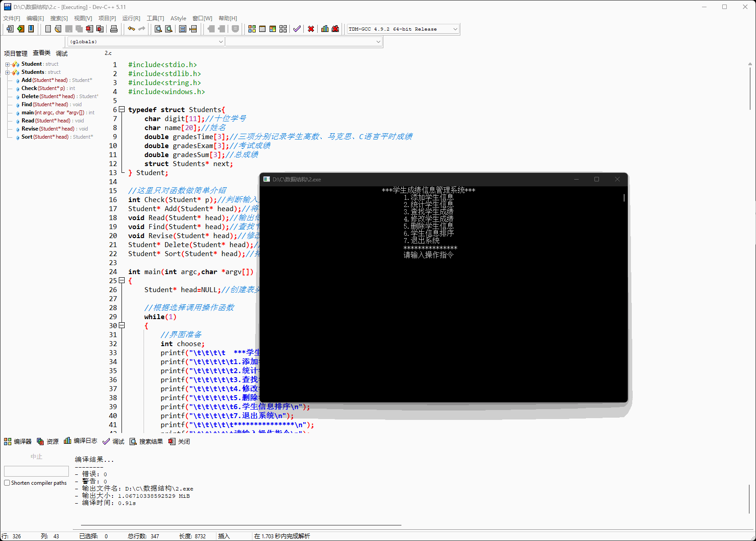The image size is (756, 541).
Task: Create a new source file from toolbar
Action: pos(48,29)
